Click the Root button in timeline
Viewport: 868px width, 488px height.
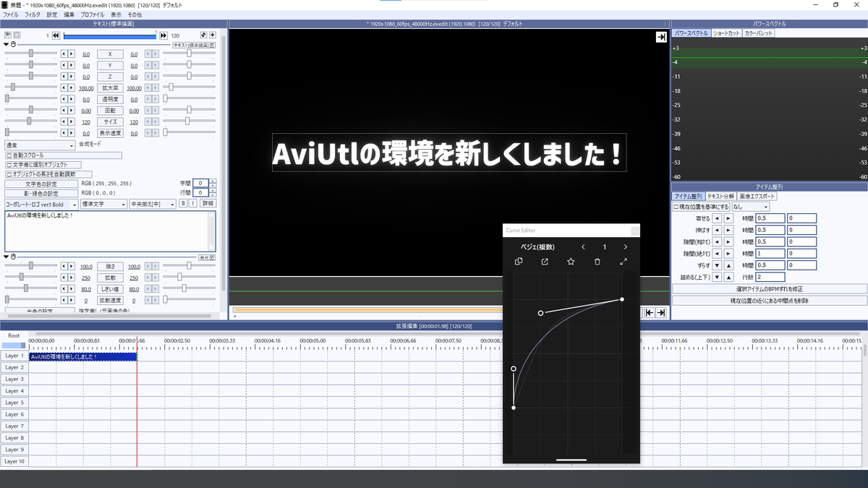tap(14, 335)
